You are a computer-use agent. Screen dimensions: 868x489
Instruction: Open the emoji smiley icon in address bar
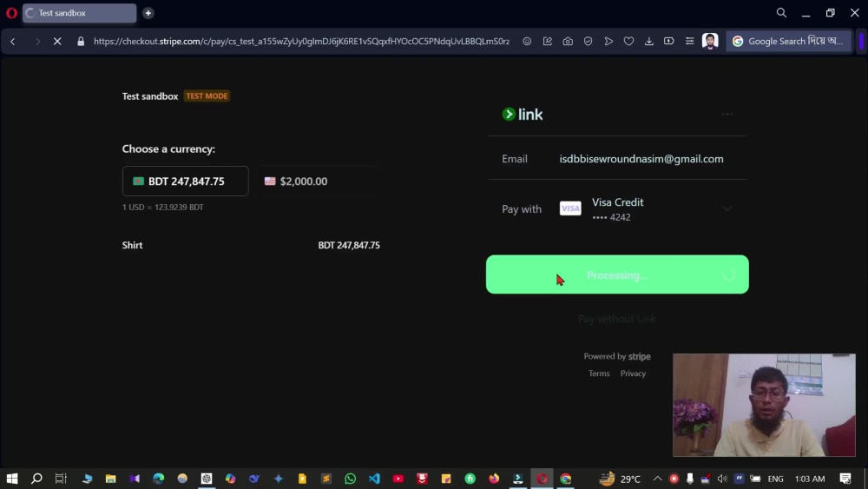point(527,41)
